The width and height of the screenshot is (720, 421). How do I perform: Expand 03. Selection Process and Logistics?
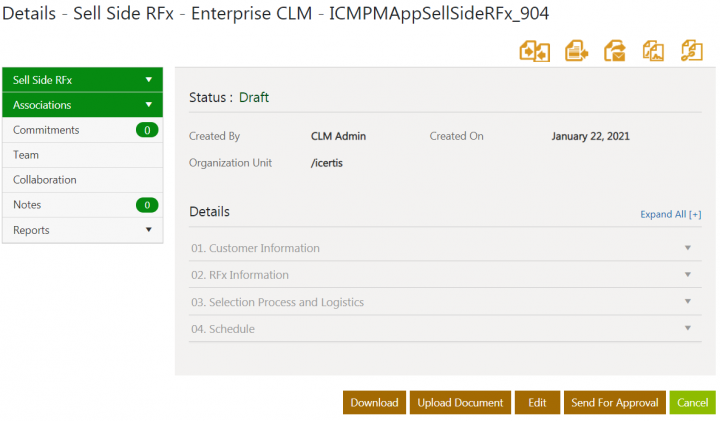click(687, 302)
